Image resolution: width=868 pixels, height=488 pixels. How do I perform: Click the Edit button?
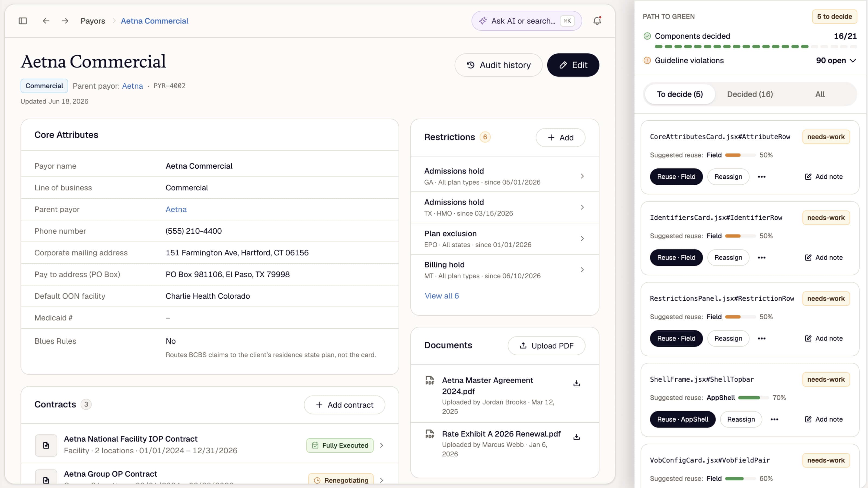point(573,65)
